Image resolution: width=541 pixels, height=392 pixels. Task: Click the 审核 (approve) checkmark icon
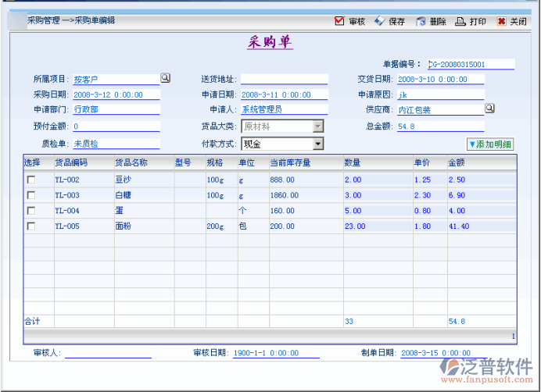[x=339, y=21]
